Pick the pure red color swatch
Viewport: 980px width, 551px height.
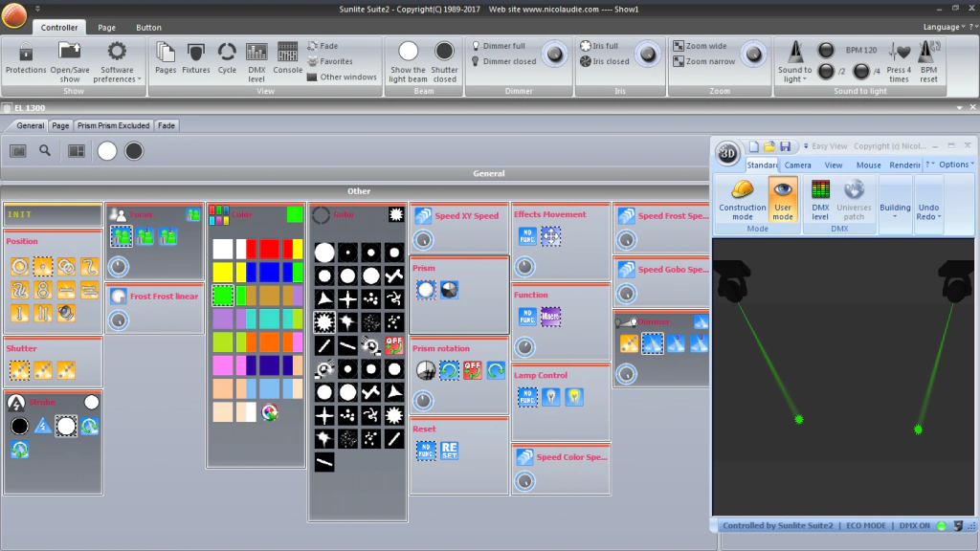coord(269,250)
